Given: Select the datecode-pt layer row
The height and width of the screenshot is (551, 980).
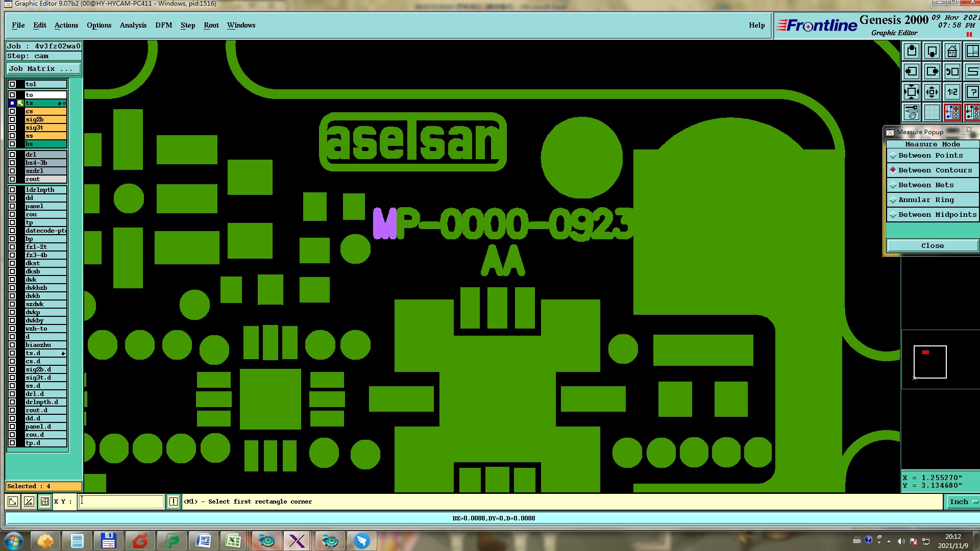Looking at the screenshot, I should pos(46,231).
